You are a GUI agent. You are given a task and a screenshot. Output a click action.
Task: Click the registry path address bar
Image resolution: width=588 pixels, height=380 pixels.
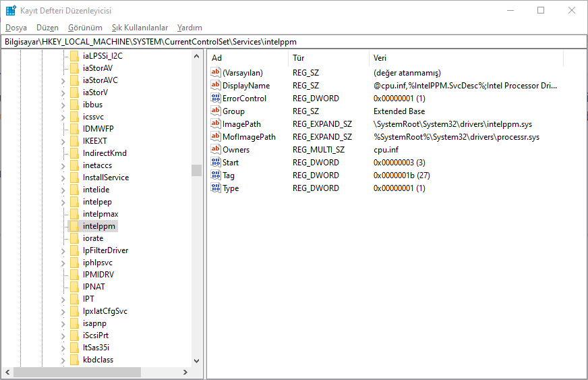tap(293, 42)
